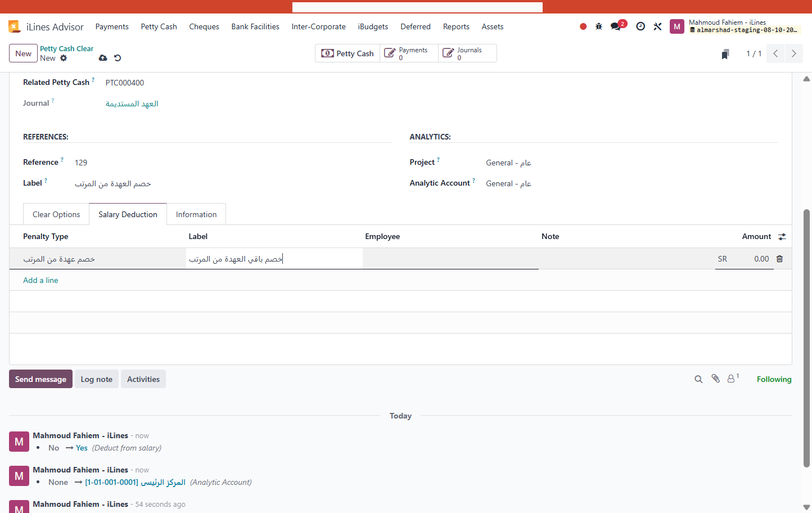
Task: Open the Cheques menu
Action: point(204,26)
